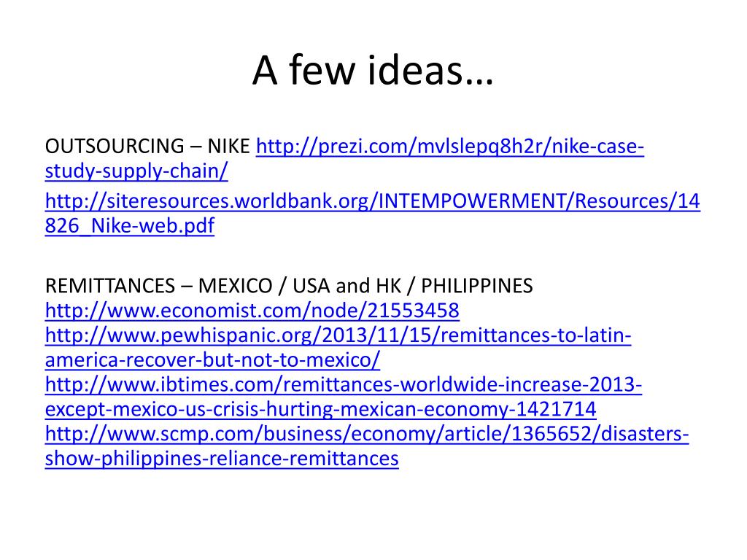Open the economist.com node 21553458 link
The width and height of the screenshot is (747, 560).
tap(252, 311)
